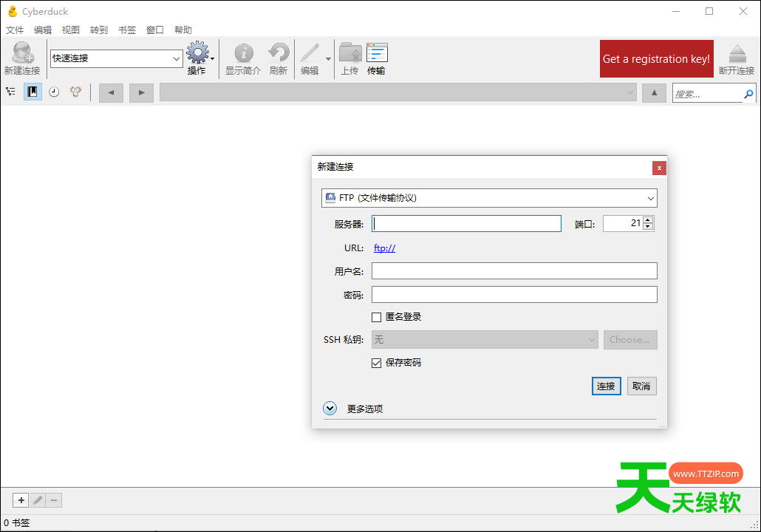This screenshot has height=532, width=761.
Task: Go to parent folder with up arrow
Action: [654, 92]
